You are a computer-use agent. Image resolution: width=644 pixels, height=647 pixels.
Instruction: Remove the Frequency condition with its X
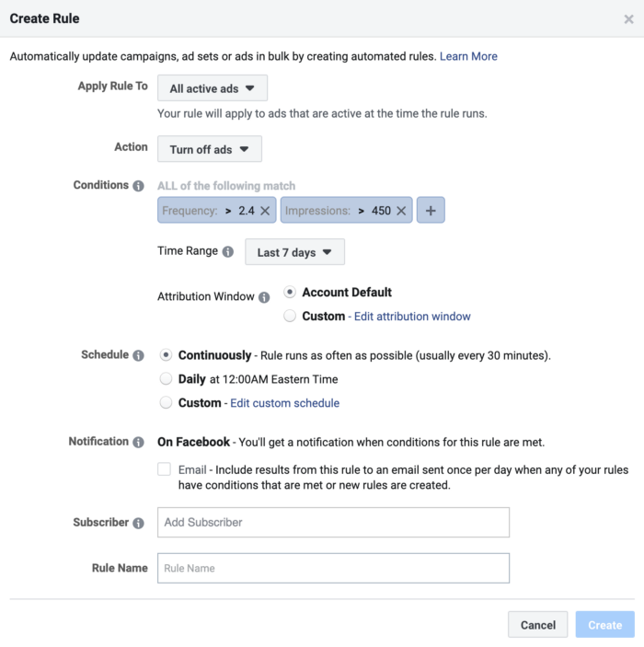coord(265,211)
